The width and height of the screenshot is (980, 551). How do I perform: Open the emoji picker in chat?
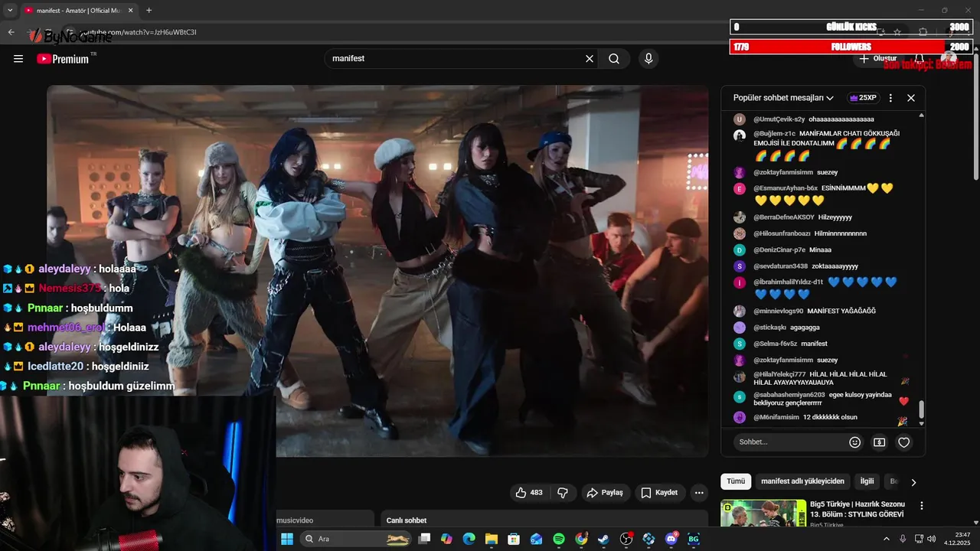coord(855,442)
